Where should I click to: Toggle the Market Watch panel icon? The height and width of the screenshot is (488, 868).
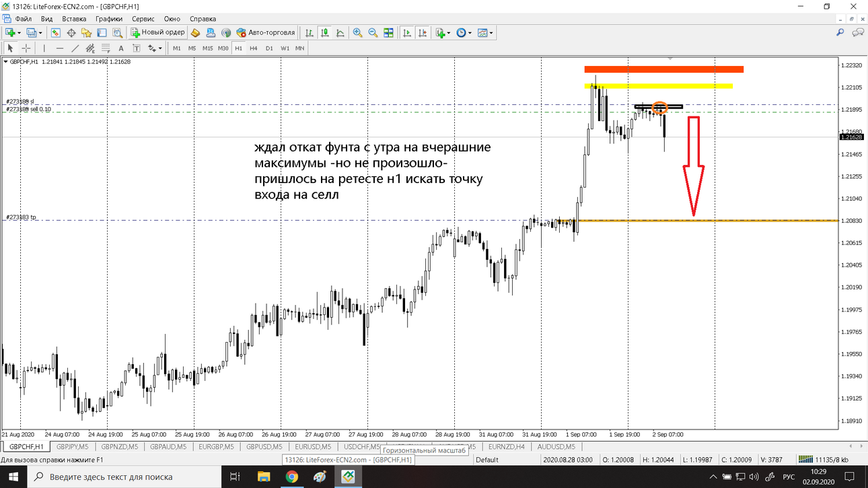pos(56,32)
